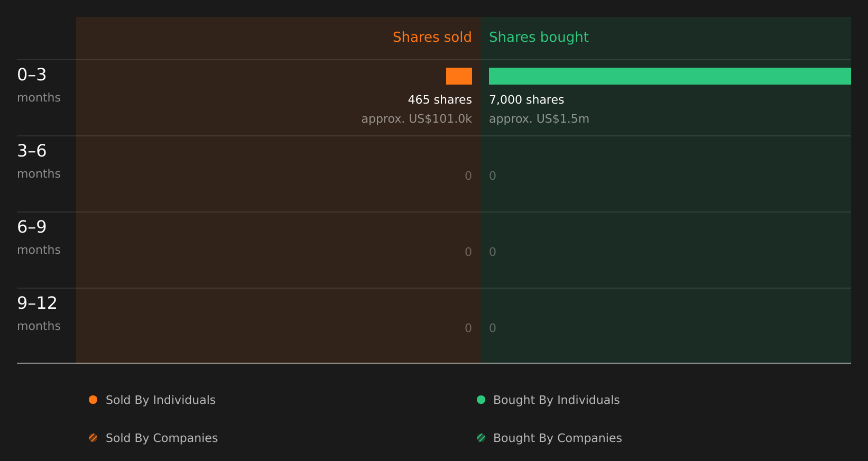Click the bought zero in 3–6 months row
Viewport: 868px width, 461px height.
[x=493, y=176]
